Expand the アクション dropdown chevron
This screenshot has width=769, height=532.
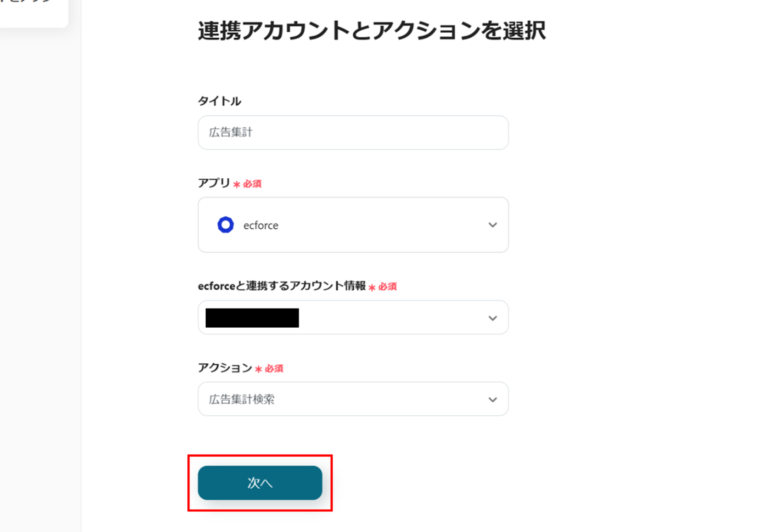(493, 399)
